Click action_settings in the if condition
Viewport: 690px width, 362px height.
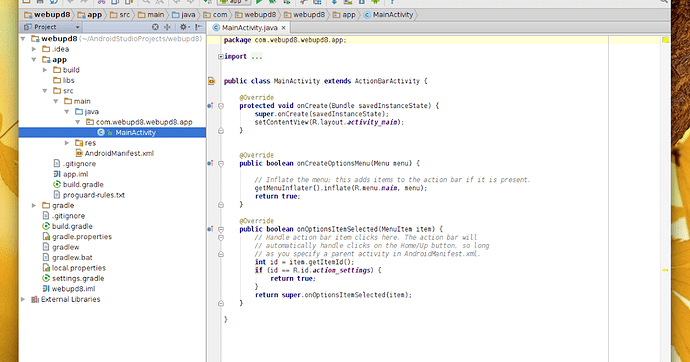pyautogui.click(x=341, y=270)
